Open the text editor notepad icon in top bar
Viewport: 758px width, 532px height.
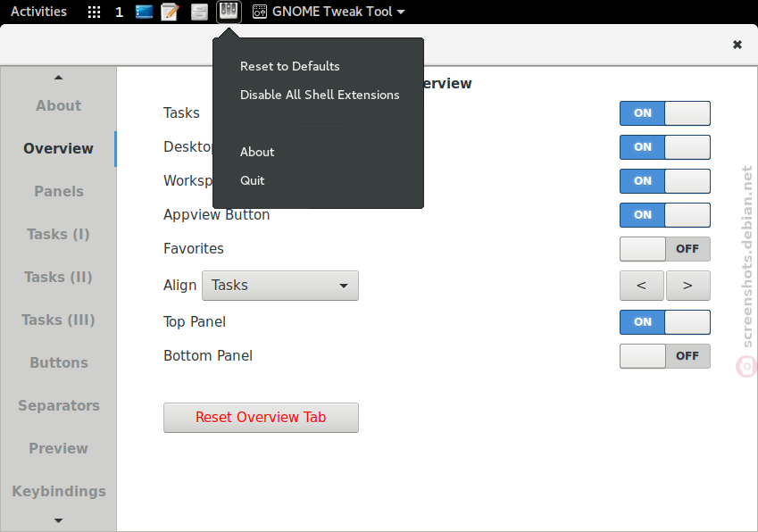click(170, 12)
